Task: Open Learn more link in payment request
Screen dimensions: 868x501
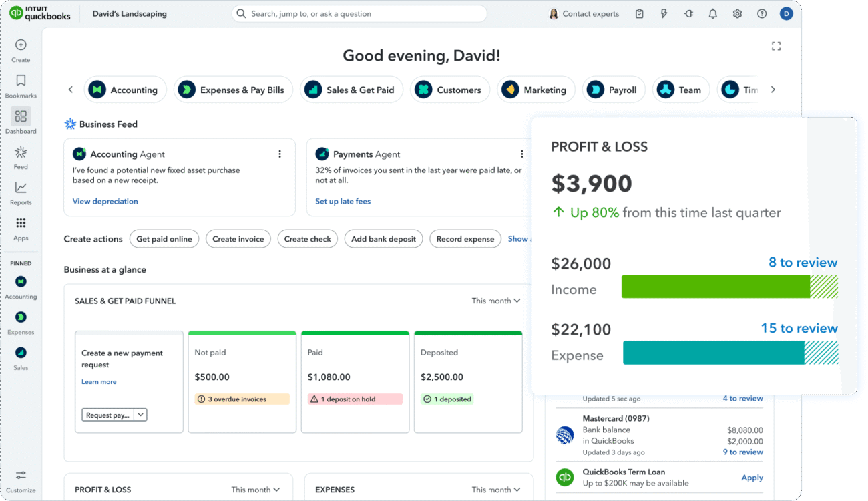Action: 99,382
